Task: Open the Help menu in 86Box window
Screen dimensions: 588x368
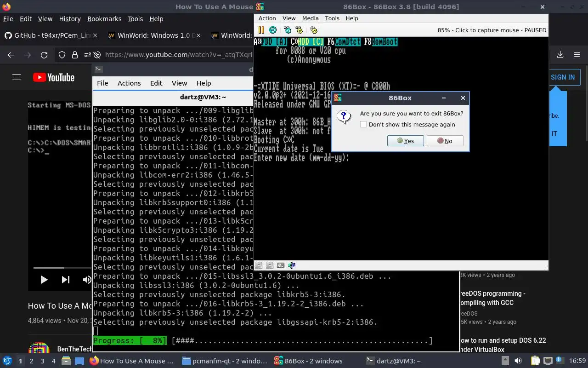Action: [352, 18]
